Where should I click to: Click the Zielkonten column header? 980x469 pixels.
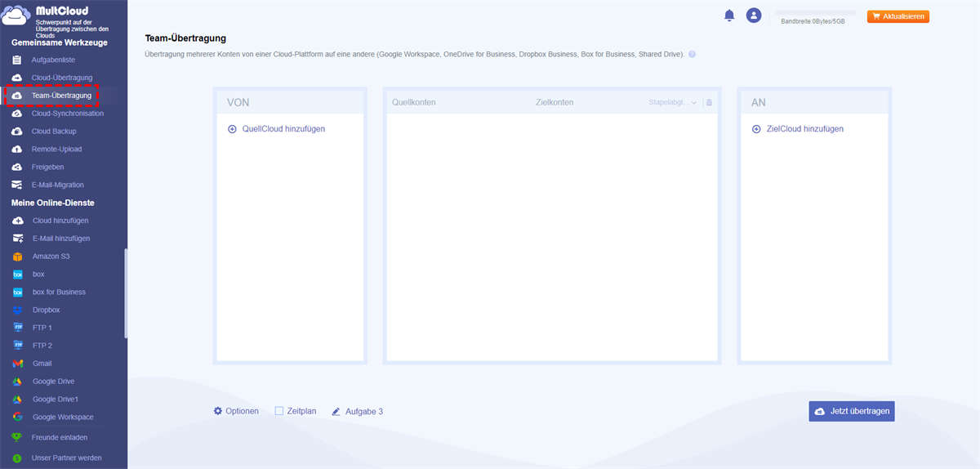555,103
